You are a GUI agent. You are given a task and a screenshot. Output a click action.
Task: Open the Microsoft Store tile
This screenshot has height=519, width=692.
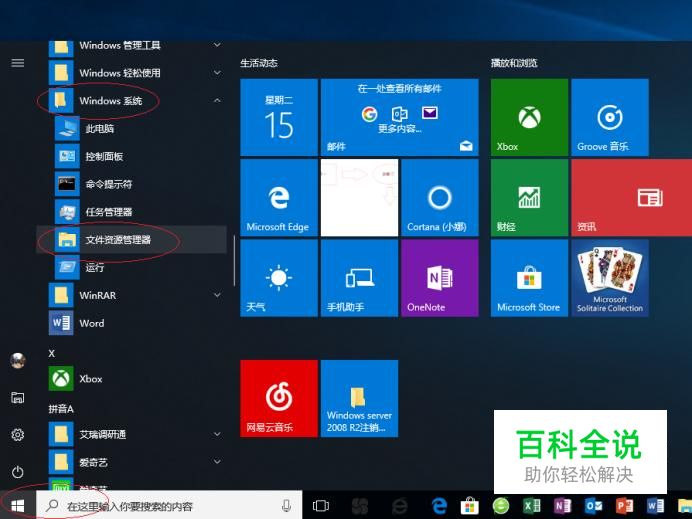coord(529,278)
